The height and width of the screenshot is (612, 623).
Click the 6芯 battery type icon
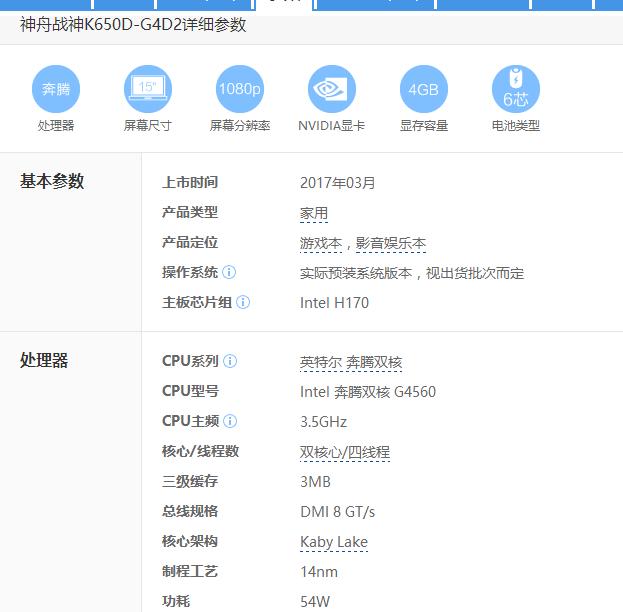point(516,89)
